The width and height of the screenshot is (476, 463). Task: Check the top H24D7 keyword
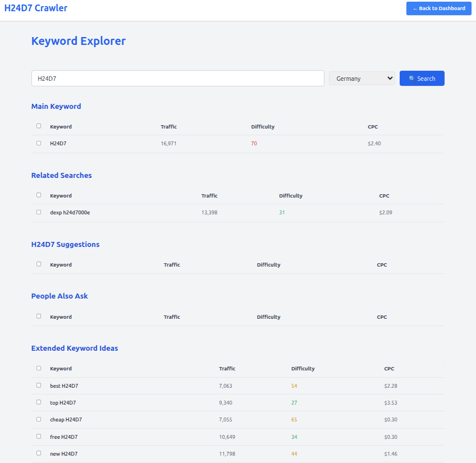(x=38, y=402)
